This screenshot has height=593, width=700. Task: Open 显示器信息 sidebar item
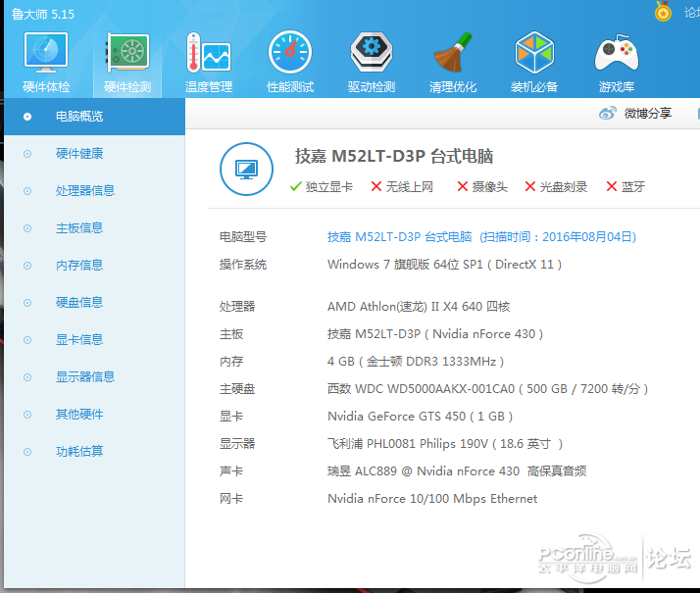[95, 377]
